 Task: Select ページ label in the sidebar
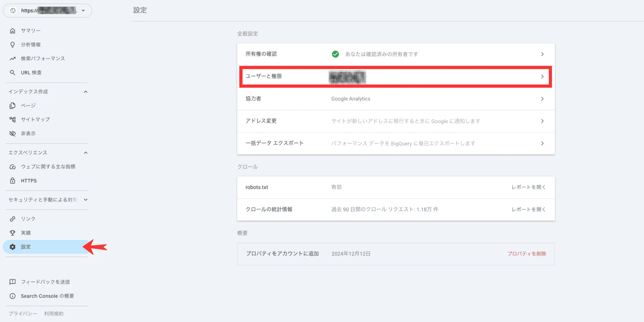[x=28, y=106]
